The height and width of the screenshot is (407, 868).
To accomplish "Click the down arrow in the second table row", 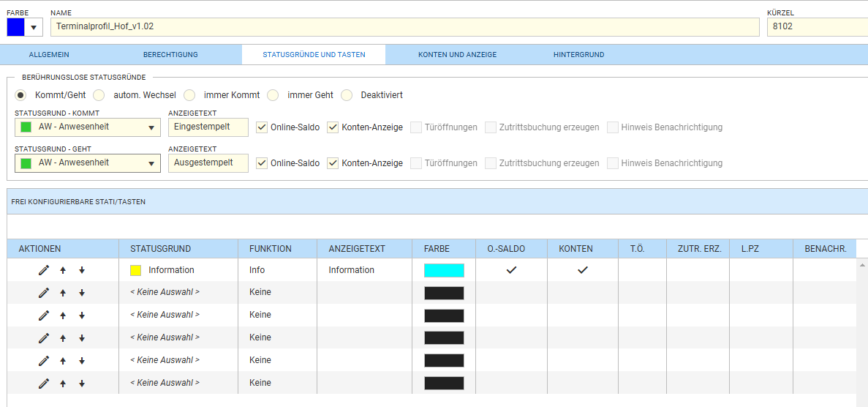I will (x=82, y=293).
